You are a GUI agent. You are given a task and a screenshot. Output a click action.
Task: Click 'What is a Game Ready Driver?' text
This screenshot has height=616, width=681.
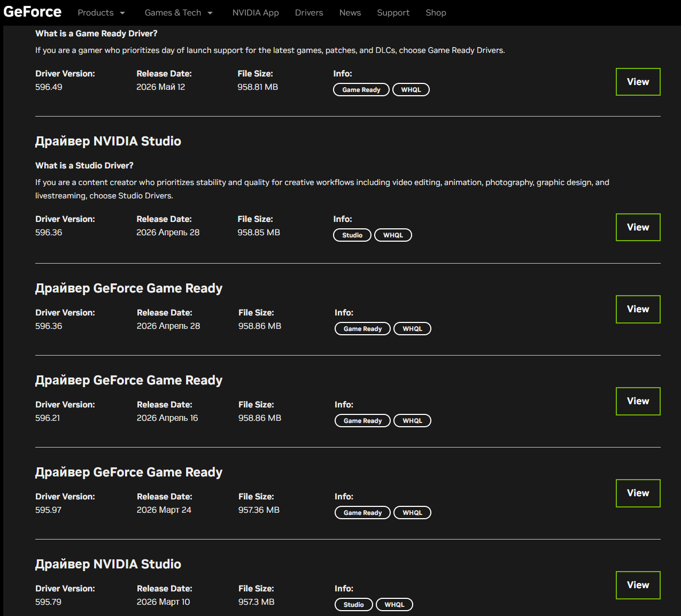click(96, 33)
